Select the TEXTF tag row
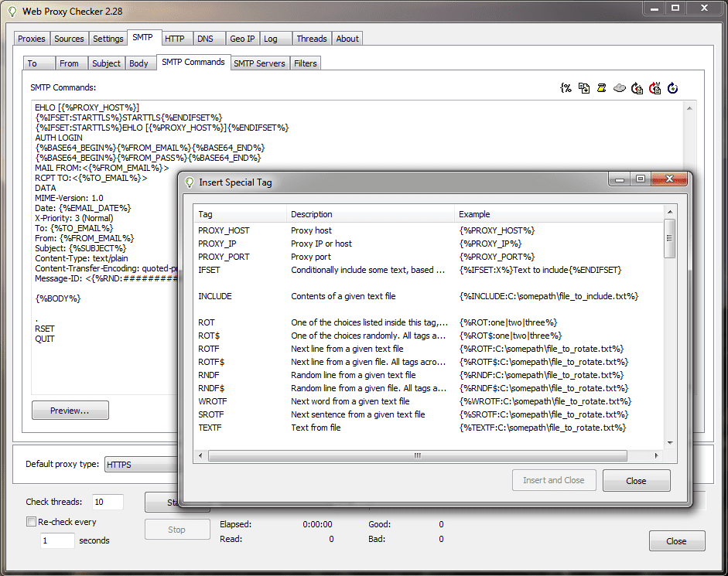The width and height of the screenshot is (728, 576). tap(429, 428)
